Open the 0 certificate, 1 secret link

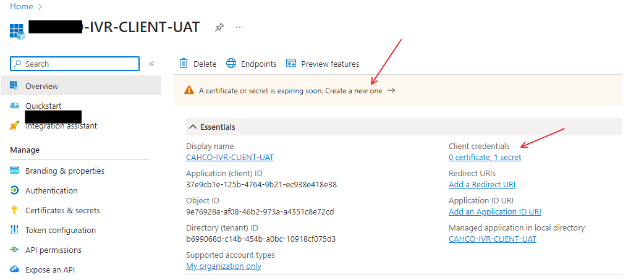(485, 157)
